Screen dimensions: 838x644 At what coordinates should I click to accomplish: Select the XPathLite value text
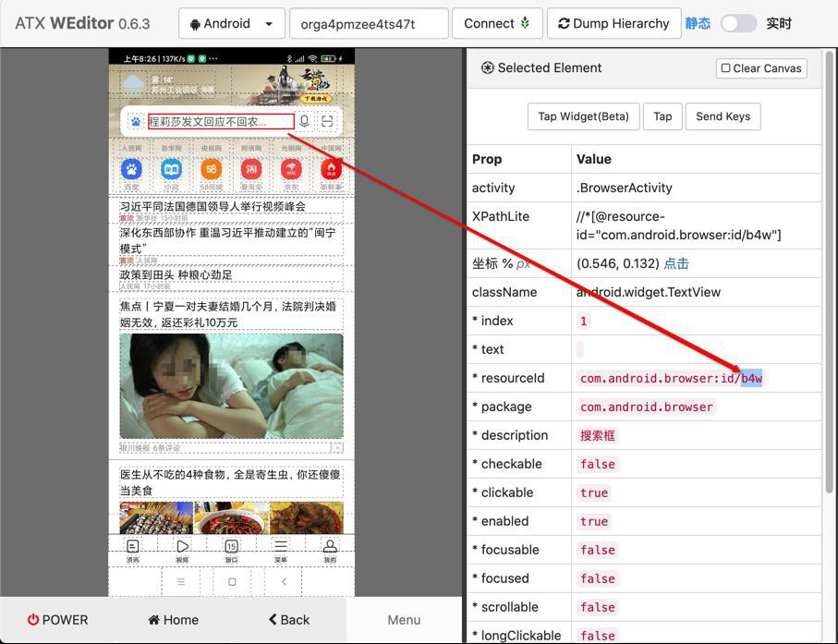pos(678,225)
